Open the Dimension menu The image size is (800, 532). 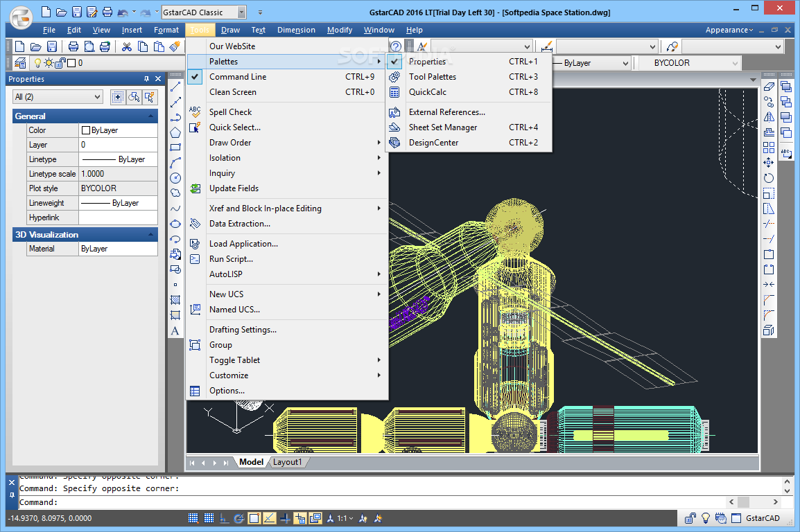(x=296, y=30)
